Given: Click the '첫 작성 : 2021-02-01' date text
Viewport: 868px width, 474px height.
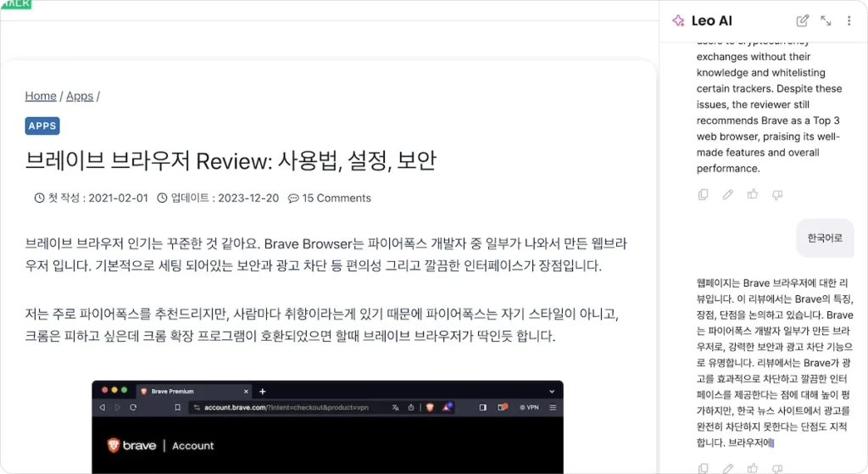Looking at the screenshot, I should (98, 198).
